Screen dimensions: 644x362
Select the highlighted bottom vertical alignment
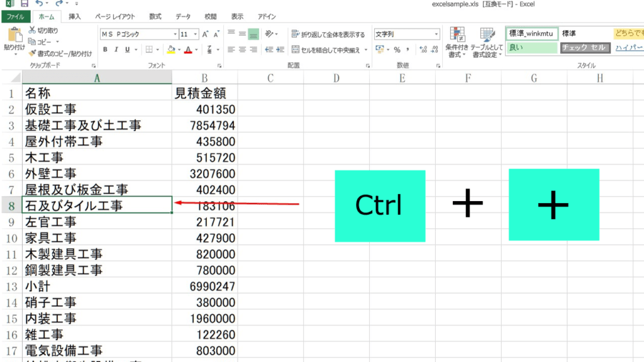click(x=253, y=35)
